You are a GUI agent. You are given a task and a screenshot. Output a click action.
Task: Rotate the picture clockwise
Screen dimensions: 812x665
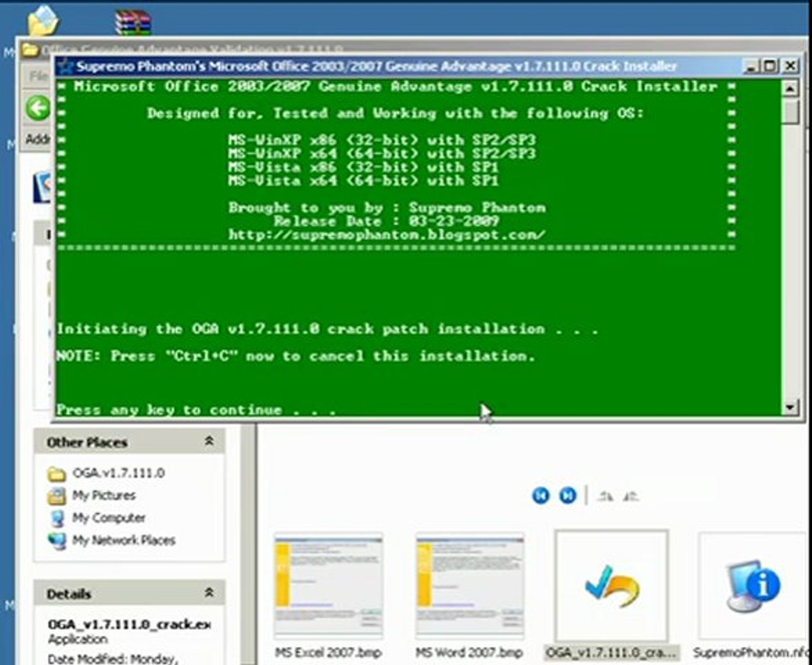point(605,496)
